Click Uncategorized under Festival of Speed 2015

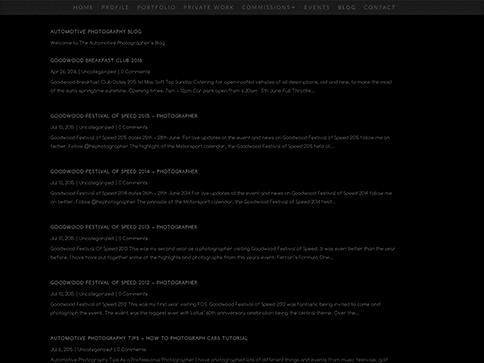coord(96,127)
